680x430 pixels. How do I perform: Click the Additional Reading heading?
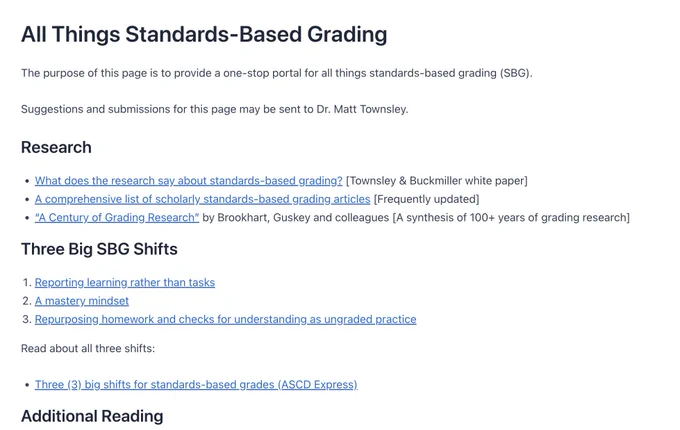tap(92, 416)
